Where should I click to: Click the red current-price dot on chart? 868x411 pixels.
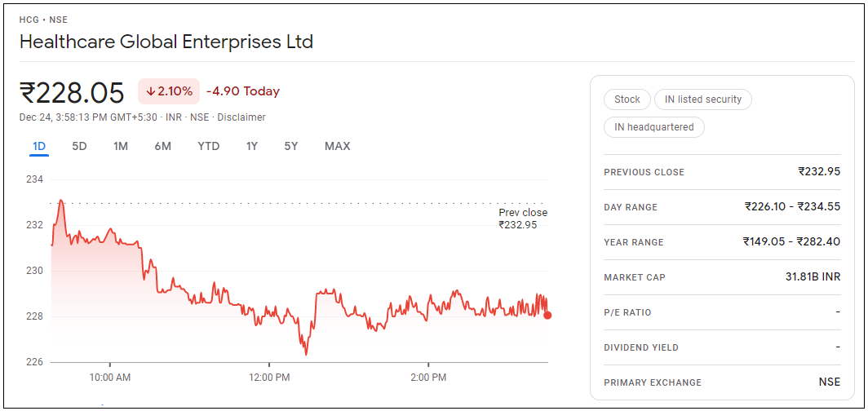click(x=547, y=316)
